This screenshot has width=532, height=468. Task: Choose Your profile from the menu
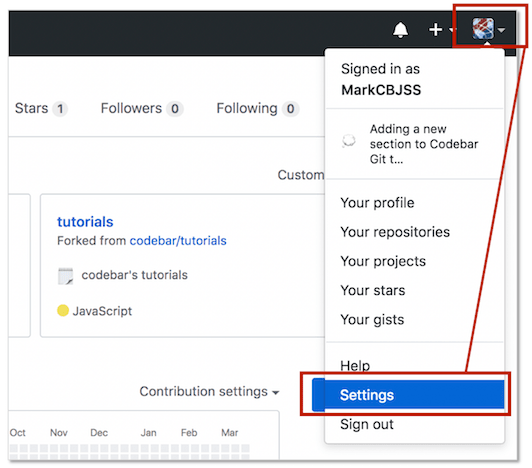[x=377, y=203]
